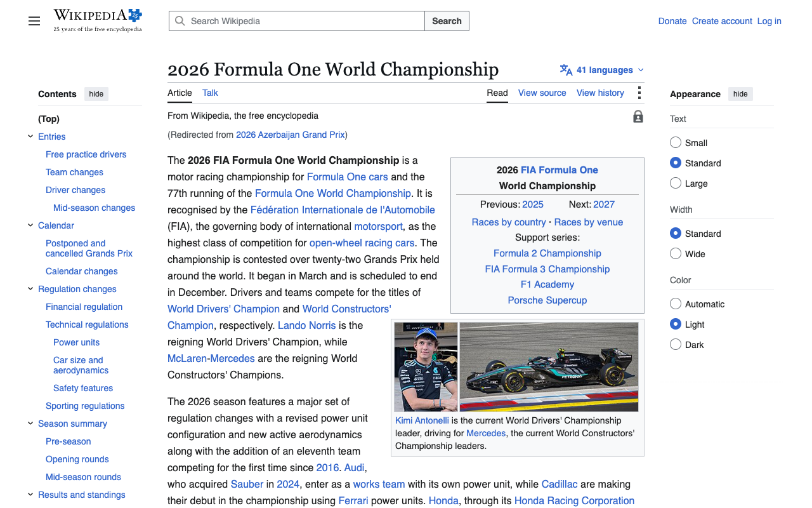Collapse the Season summary section
This screenshot has height=508, width=812.
30,424
